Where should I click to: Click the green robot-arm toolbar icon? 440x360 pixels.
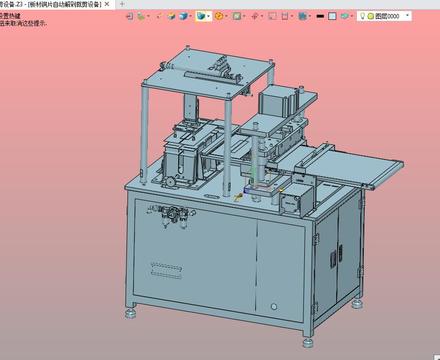(x=141, y=16)
